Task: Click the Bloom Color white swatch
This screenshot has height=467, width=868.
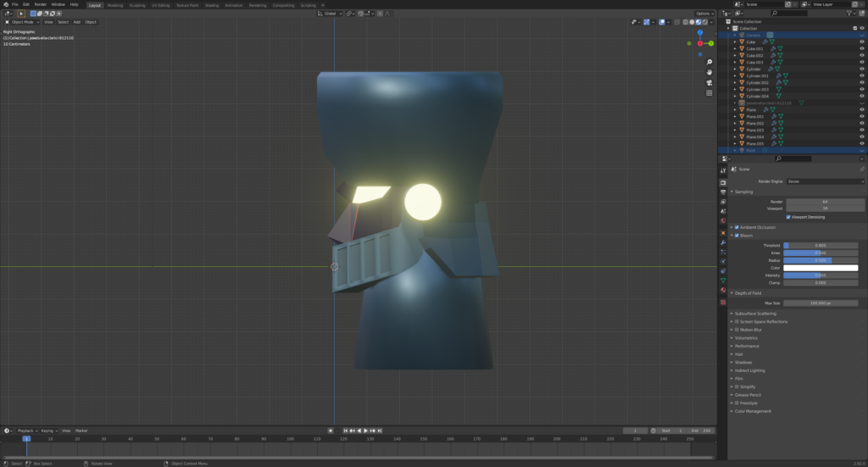Action: click(x=820, y=268)
